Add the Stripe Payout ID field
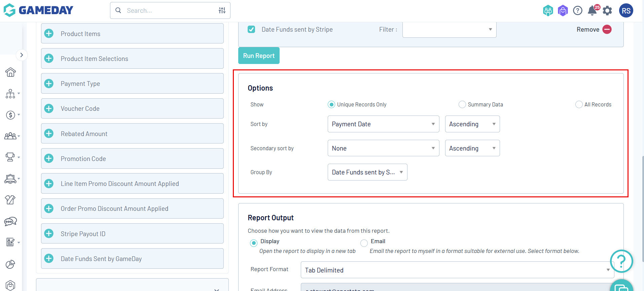The image size is (644, 291). coord(49,234)
